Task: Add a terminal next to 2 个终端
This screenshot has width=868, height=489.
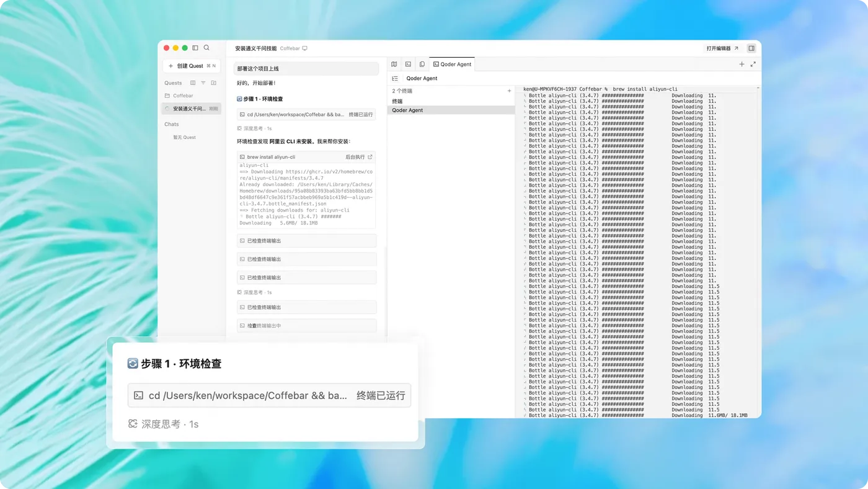Action: coord(509,91)
